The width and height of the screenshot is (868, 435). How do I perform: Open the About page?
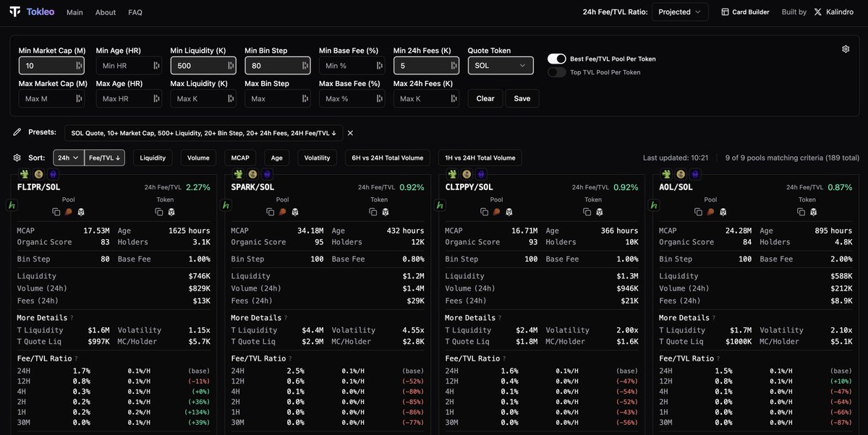106,12
